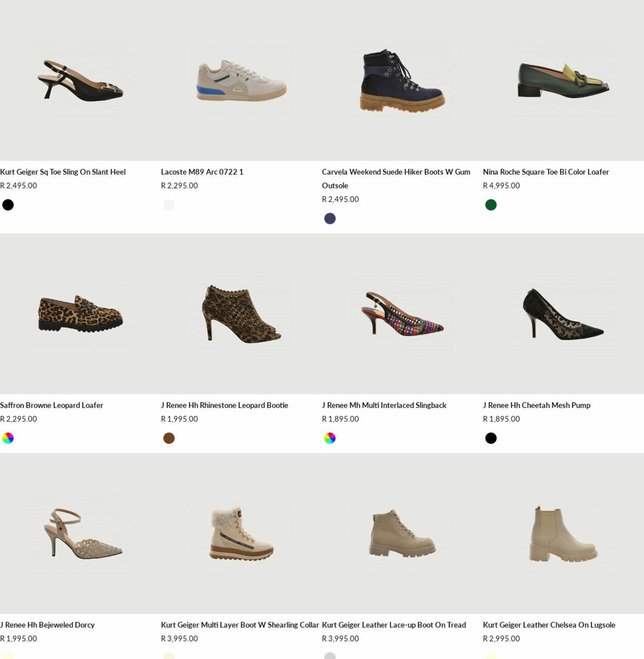The width and height of the screenshot is (644, 659).
Task: Open J Renee Mh Multi Interlaced Slingback
Action: (384, 405)
